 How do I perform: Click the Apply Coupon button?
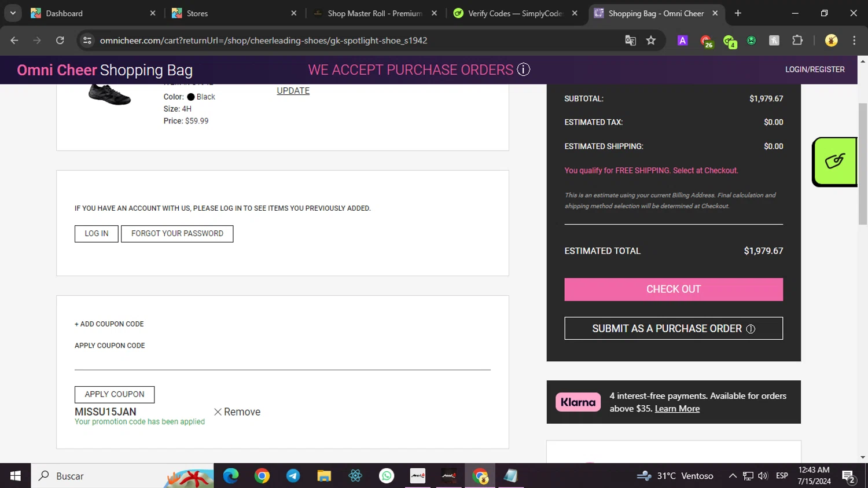[115, 394]
